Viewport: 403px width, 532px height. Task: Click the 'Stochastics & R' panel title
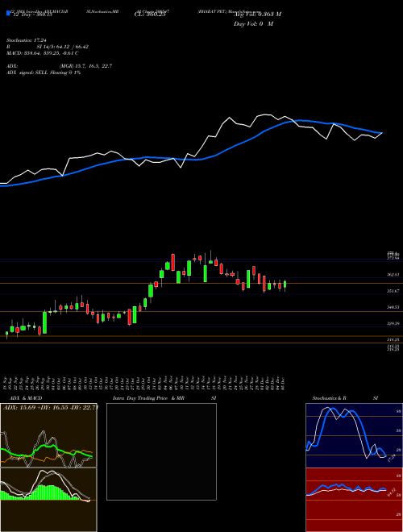tap(330, 398)
